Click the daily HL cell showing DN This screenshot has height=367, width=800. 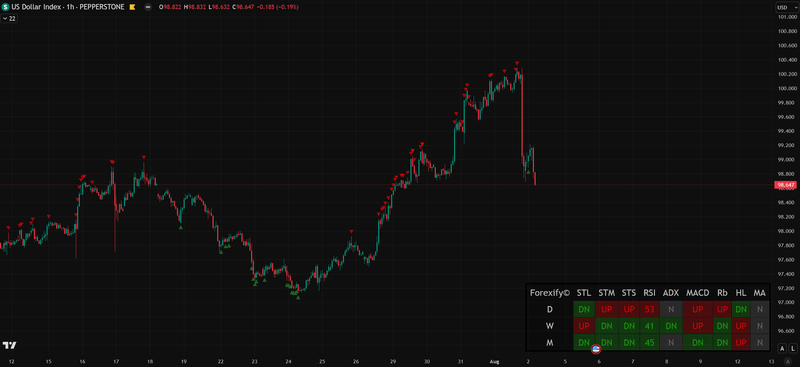point(741,309)
